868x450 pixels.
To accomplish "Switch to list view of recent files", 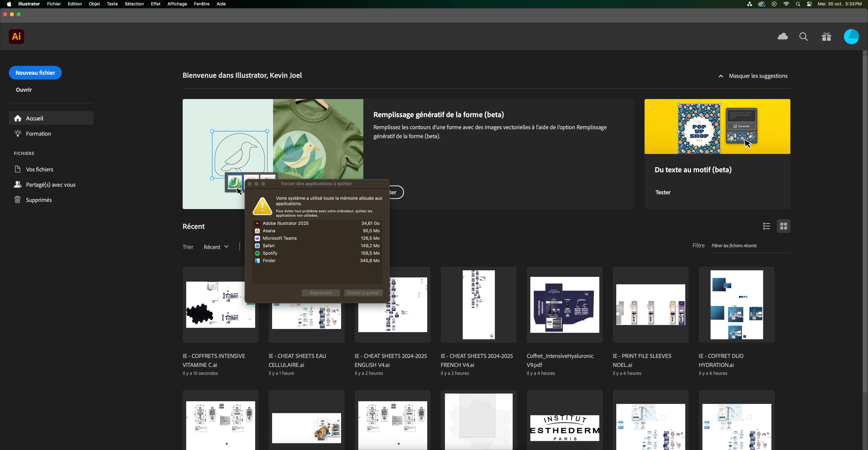I will [767, 226].
